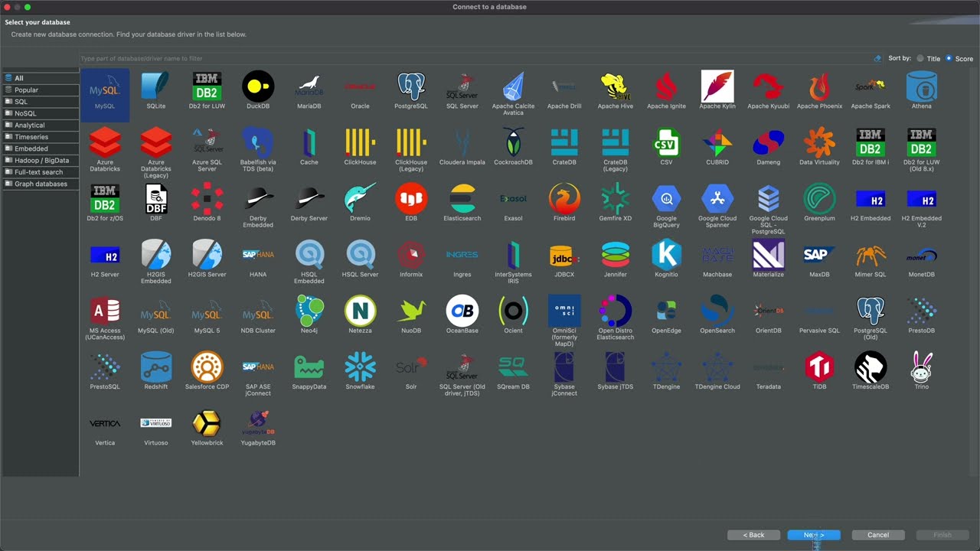This screenshot has height=551, width=980.
Task: Select Open Distro Elasticsearch driver
Action: [x=616, y=318]
